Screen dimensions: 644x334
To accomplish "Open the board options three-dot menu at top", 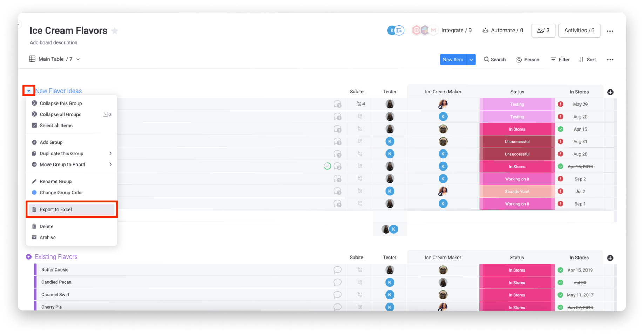I will pyautogui.click(x=610, y=31).
